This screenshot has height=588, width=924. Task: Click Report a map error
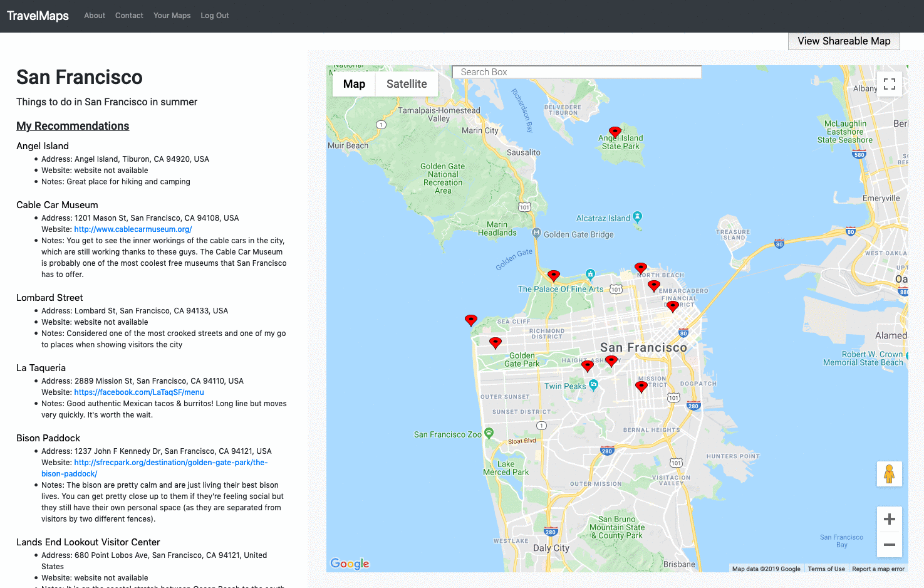coord(878,569)
